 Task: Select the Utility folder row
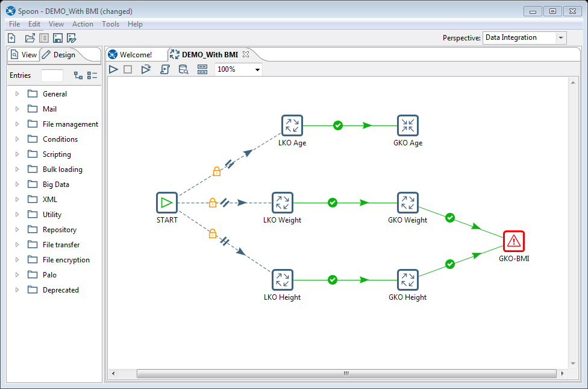pyautogui.click(x=54, y=214)
